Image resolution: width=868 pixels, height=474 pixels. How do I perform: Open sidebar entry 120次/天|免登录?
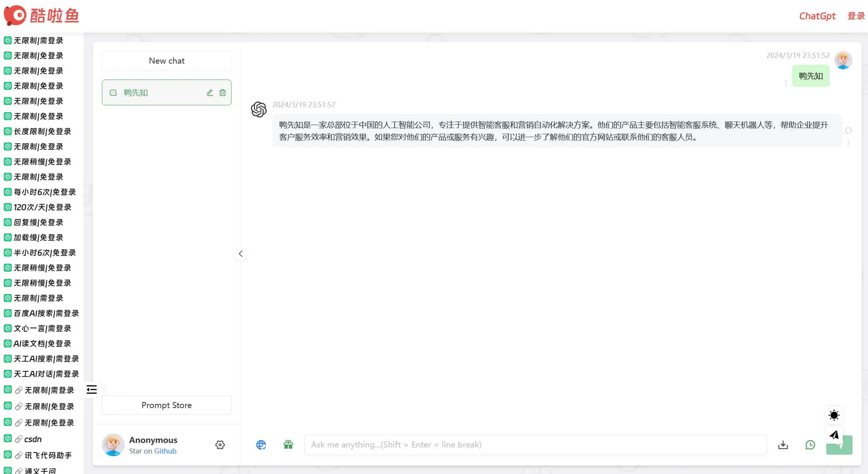pyautogui.click(x=38, y=207)
